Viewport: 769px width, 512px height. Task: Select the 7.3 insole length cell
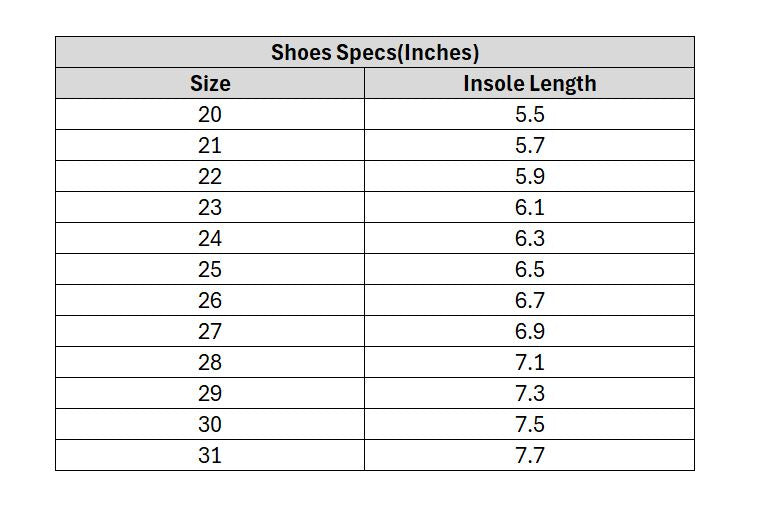[530, 393]
